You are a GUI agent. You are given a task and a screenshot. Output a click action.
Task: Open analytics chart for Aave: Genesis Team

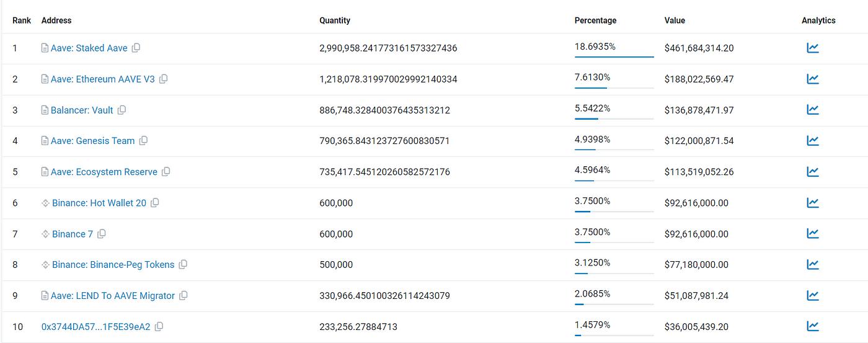[x=813, y=141]
